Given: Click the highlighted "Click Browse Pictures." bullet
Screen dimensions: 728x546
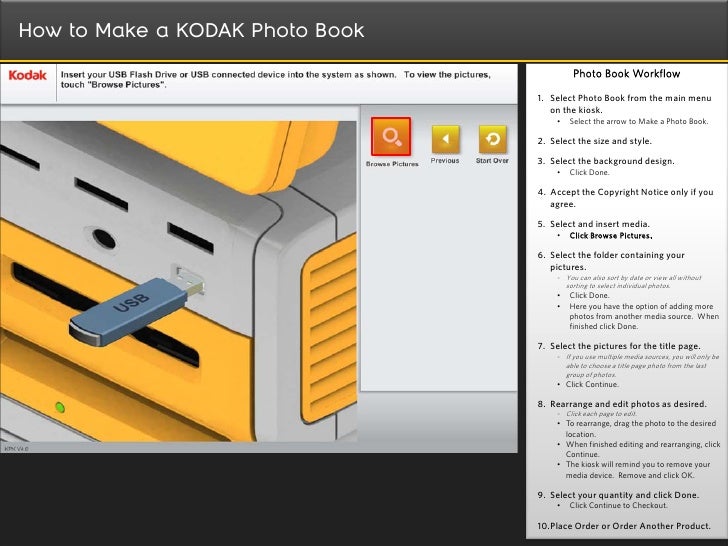Looking at the screenshot, I should [x=610, y=237].
